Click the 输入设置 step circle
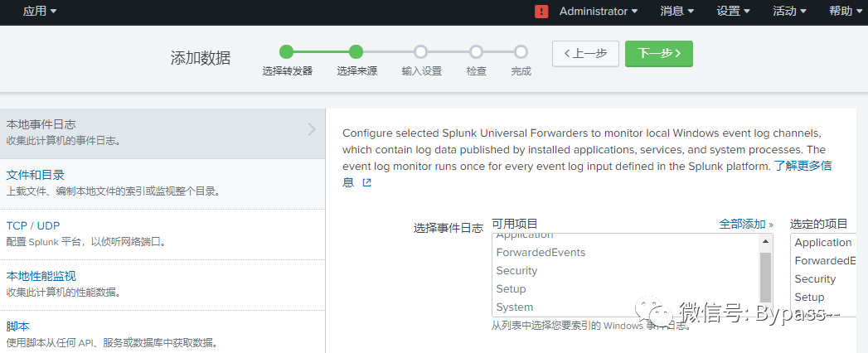868x353 pixels. 420,52
